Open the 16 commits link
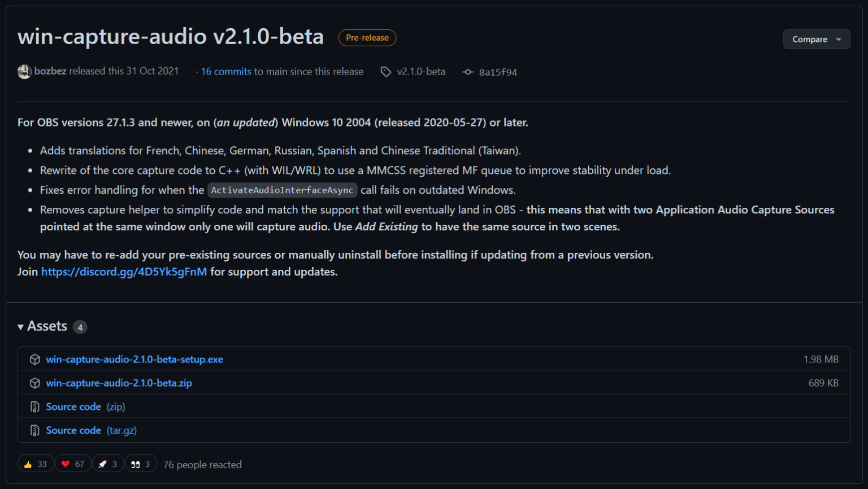This screenshot has width=868, height=489. [x=226, y=72]
